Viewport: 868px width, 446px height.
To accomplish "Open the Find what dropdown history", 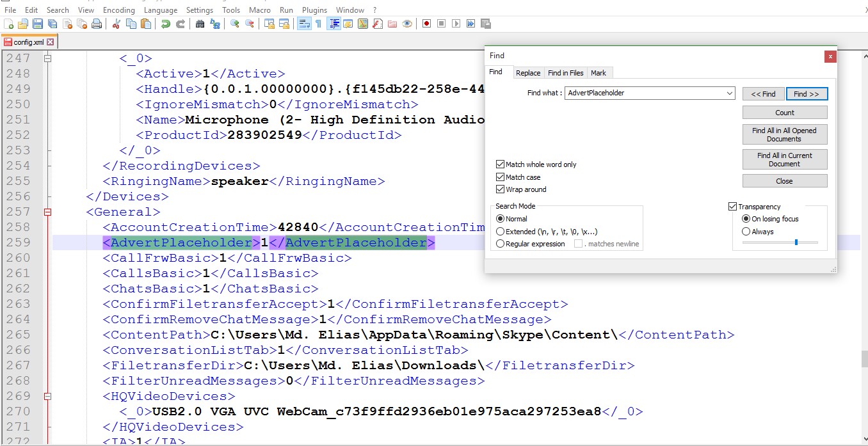I will pyautogui.click(x=730, y=93).
